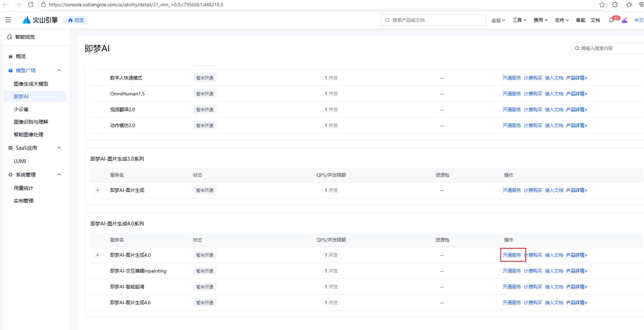Image resolution: width=644 pixels, height=330 pixels.
Task: Open 产品详情 for 即梦AI-图片生成4.0
Action: (x=576, y=255)
